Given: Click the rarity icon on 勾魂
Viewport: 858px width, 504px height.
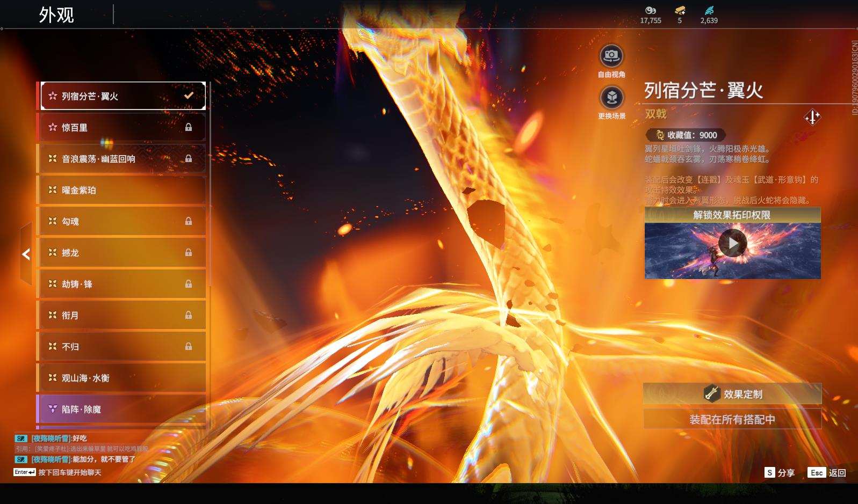Looking at the screenshot, I should tap(53, 221).
